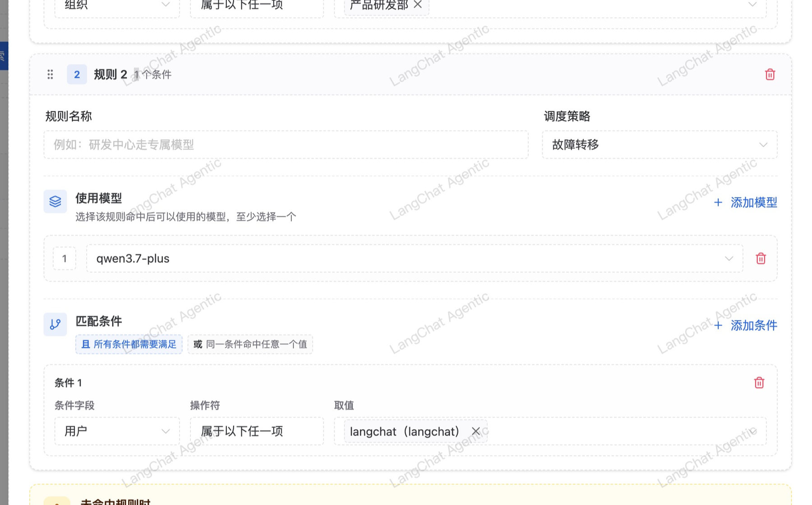Open the qwen3.7-plus model dropdown
The width and height of the screenshot is (812, 505).
tap(414, 258)
